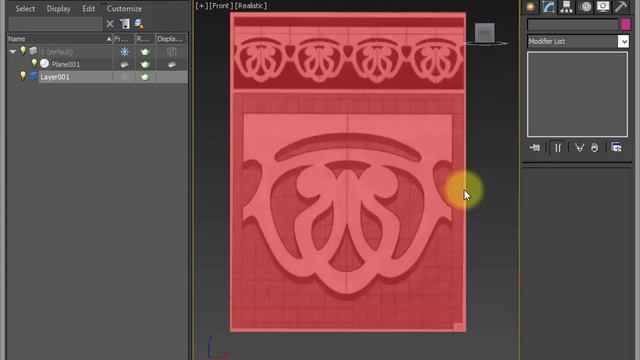
Task: Open the Select menu in layer explorer
Action: (25, 9)
